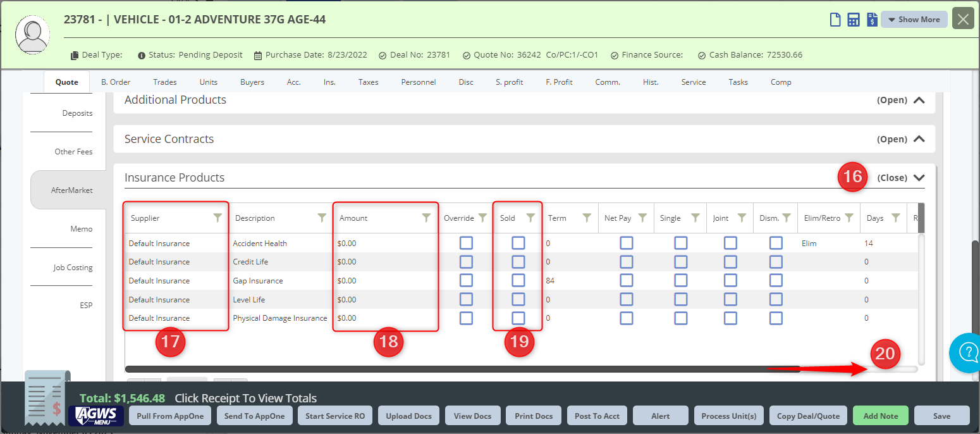Open the blue help question mark bubble
The height and width of the screenshot is (434, 980).
(967, 352)
